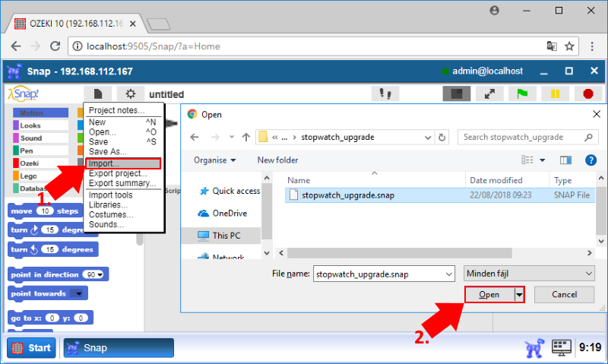This screenshot has height=364, width=608.
Task: Select the Ozeki block category
Action: pyautogui.click(x=41, y=163)
